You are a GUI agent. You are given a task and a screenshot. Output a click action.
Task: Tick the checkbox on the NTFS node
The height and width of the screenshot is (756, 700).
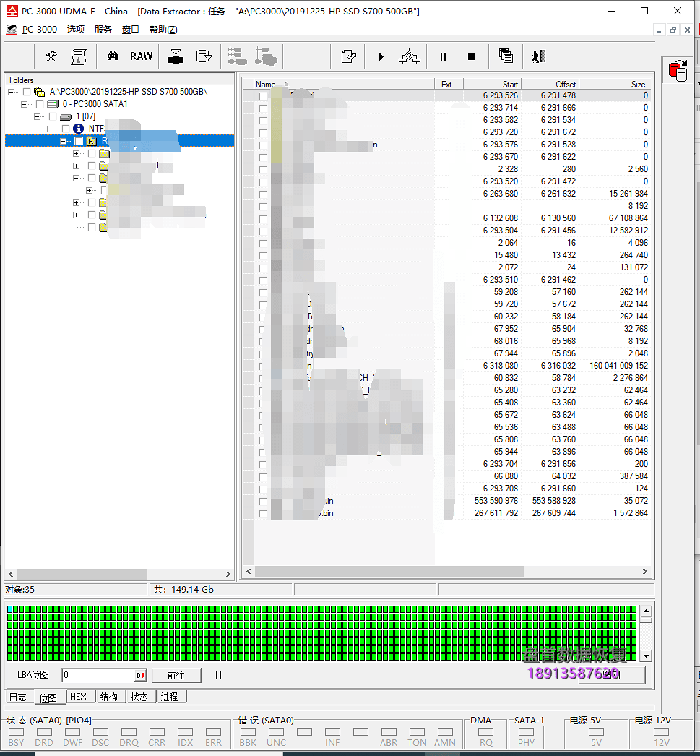coord(66,129)
